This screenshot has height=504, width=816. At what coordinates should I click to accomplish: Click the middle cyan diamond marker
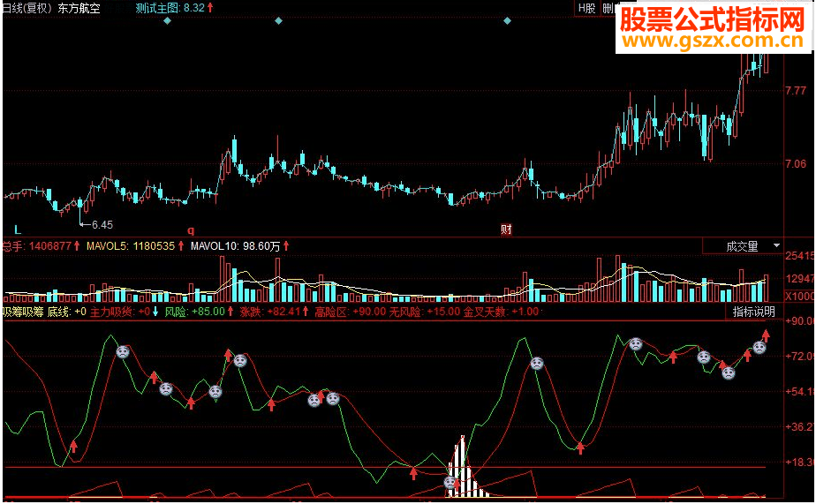click(278, 21)
